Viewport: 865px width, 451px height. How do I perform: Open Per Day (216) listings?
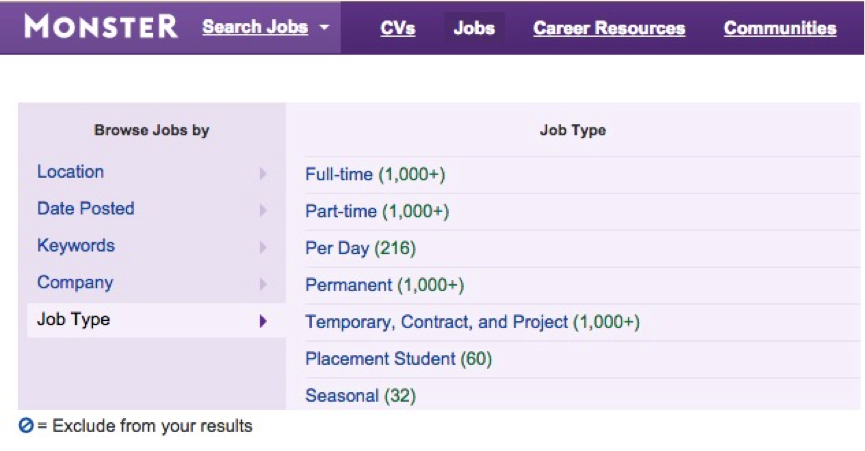[x=361, y=248]
